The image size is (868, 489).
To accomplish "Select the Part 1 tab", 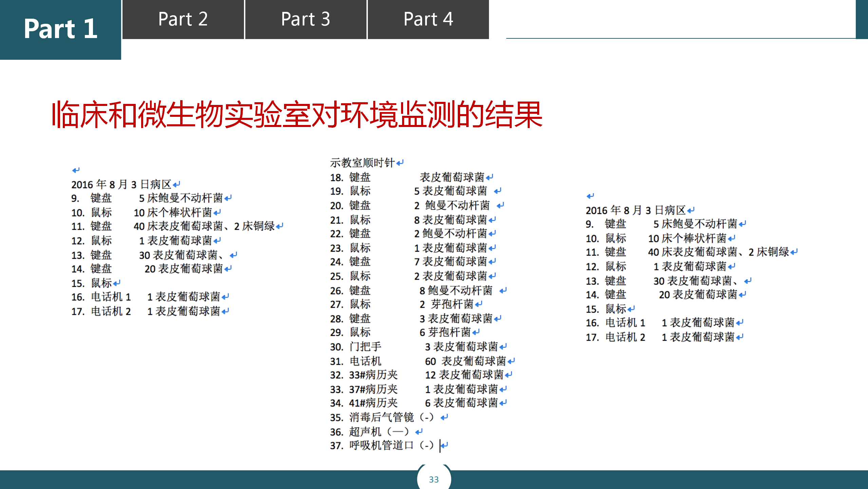I will click(60, 30).
